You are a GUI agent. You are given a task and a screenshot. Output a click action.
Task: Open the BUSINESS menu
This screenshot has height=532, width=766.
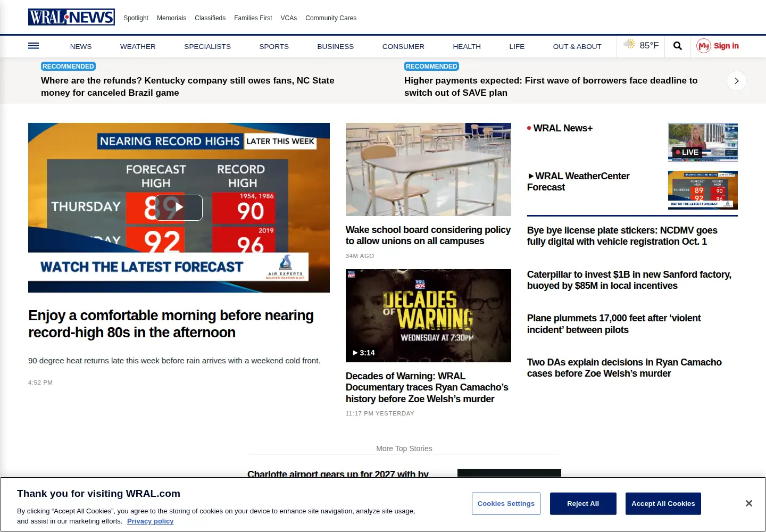coord(336,46)
